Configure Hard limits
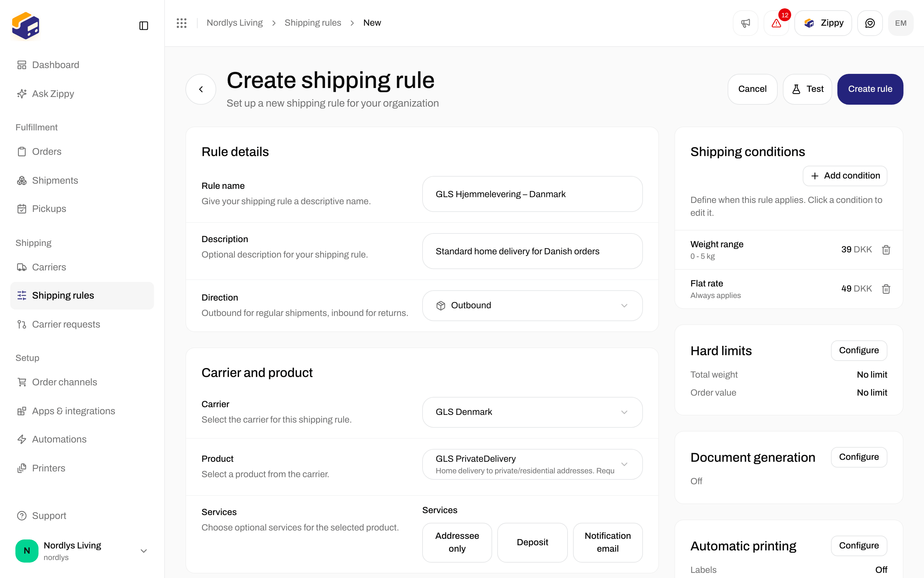The image size is (924, 578). [x=859, y=351]
